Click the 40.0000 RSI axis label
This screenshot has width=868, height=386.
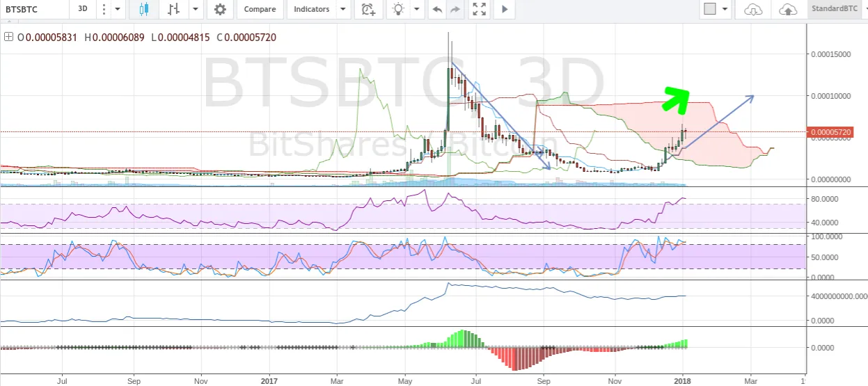826,223
